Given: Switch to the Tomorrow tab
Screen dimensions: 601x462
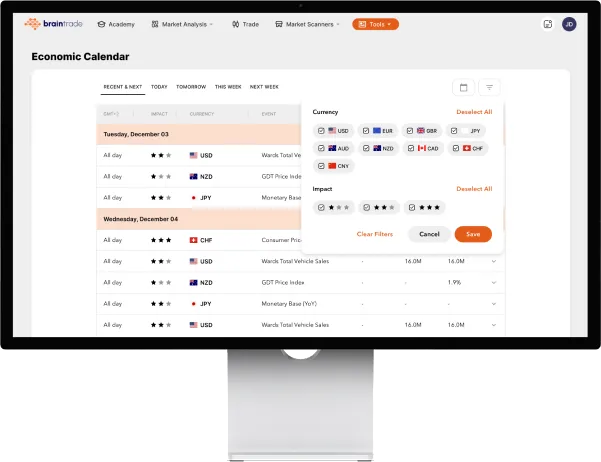Looking at the screenshot, I should click(191, 87).
